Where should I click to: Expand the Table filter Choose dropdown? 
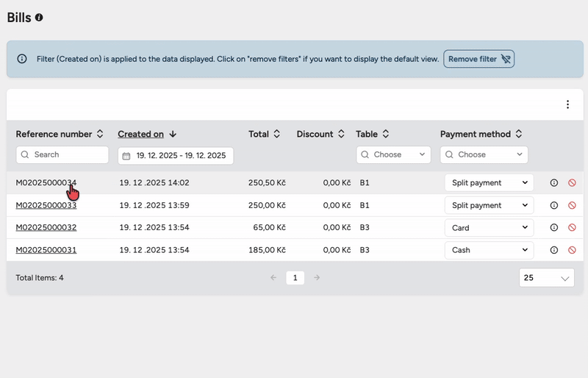click(393, 154)
